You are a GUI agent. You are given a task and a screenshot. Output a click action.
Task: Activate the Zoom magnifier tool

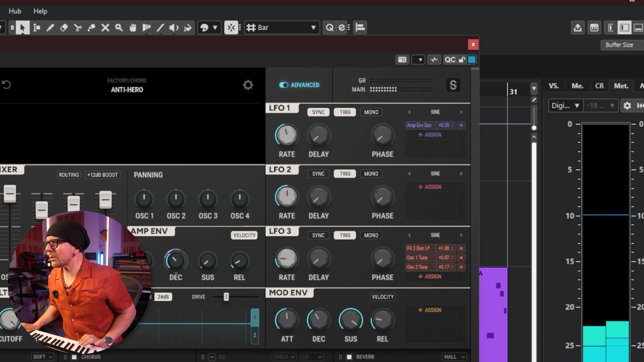[x=119, y=28]
